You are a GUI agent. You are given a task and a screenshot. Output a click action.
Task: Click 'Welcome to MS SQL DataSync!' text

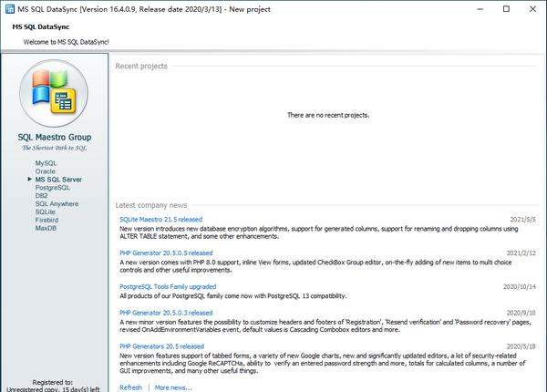pos(66,42)
